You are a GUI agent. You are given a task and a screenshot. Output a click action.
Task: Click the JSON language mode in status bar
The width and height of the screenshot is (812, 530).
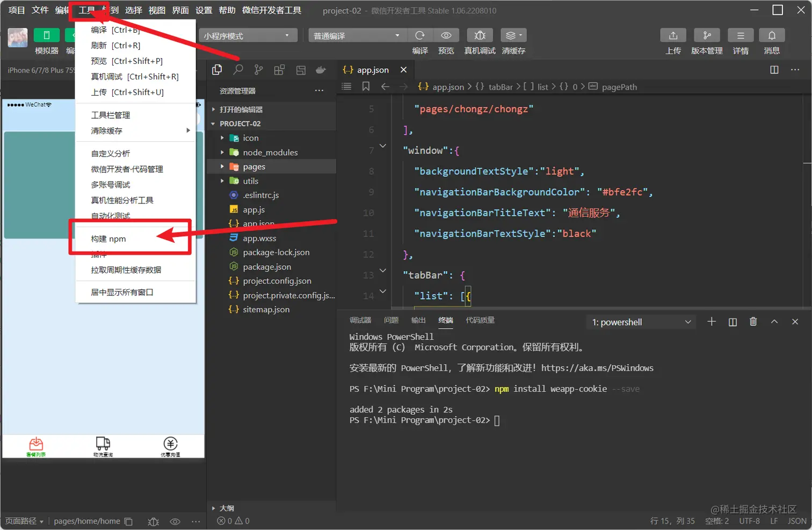pyautogui.click(x=797, y=521)
